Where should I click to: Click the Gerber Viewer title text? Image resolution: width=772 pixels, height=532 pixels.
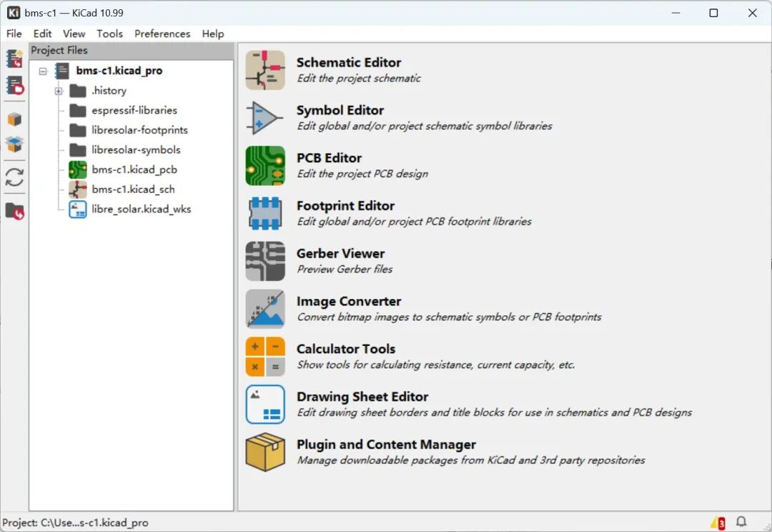point(340,254)
